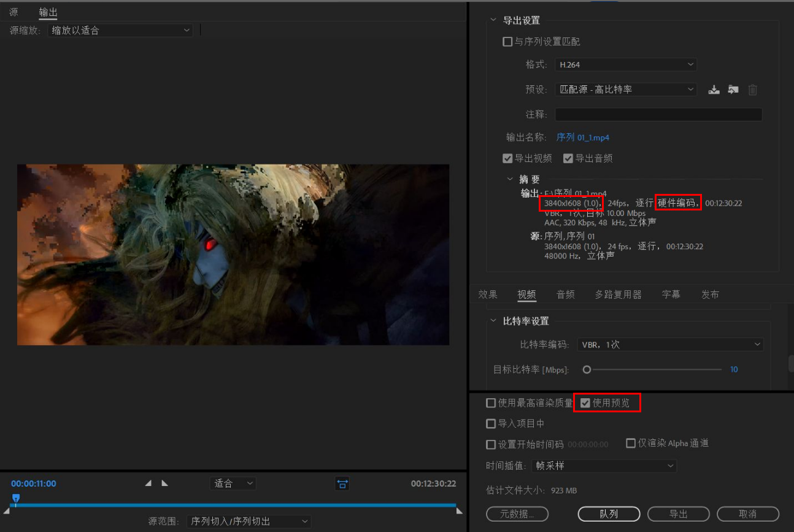Open the 源范围 dropdown
The image size is (794, 532).
249,522
